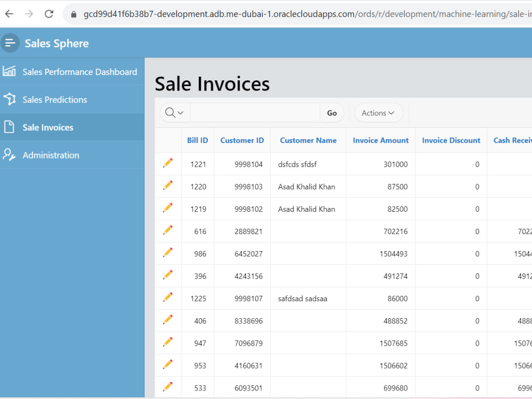Edit bill 947 using its pencil icon
Image resolution: width=532 pixels, height=399 pixels.
click(x=168, y=342)
